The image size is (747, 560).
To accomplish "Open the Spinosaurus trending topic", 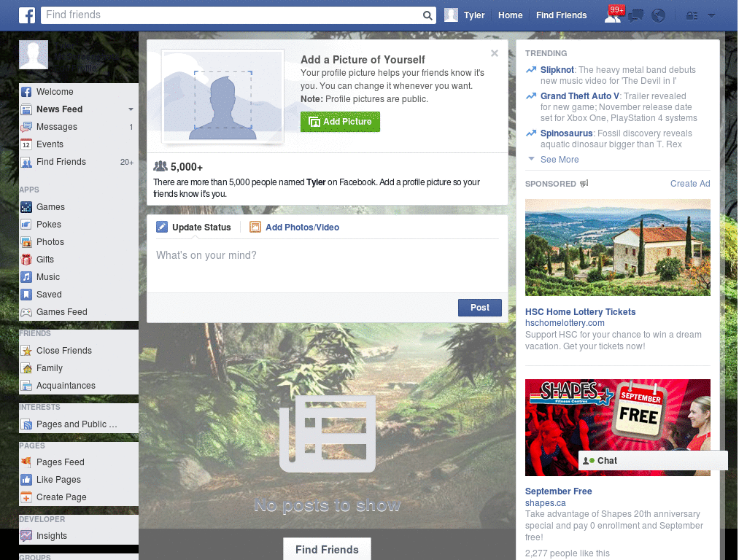I will click(566, 133).
